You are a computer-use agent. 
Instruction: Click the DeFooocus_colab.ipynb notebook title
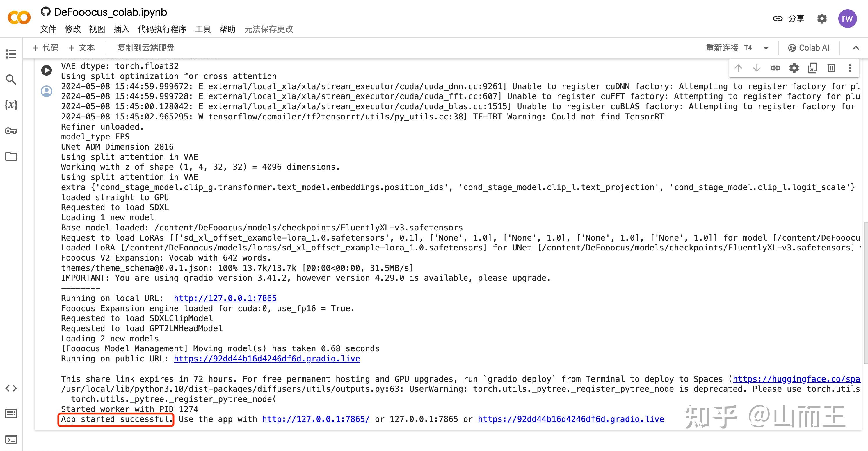coord(111,12)
